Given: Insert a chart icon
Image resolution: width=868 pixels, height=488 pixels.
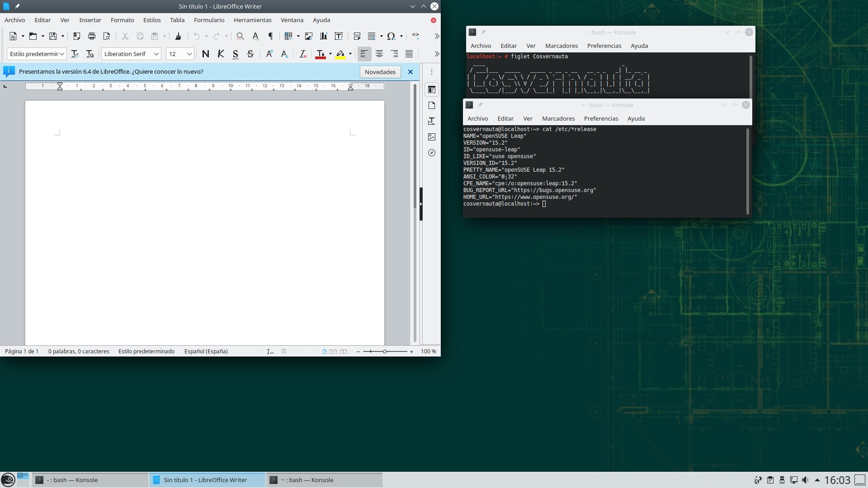Looking at the screenshot, I should pyautogui.click(x=324, y=36).
